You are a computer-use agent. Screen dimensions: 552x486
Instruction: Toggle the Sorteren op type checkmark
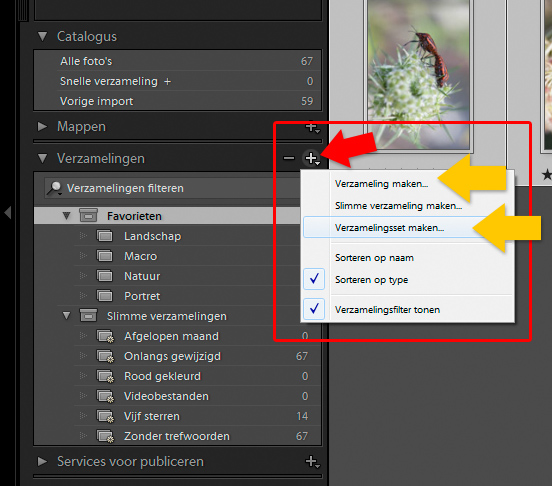point(314,279)
